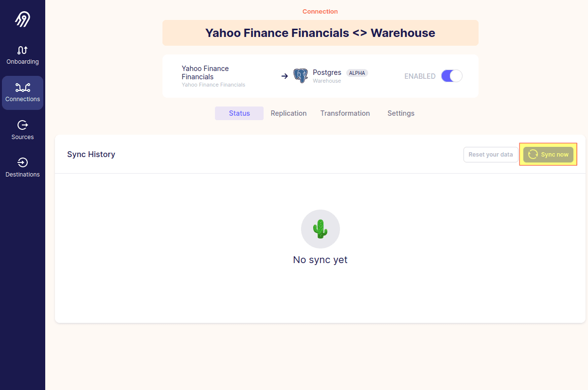Click the Warehouse subtitle under Postgres
This screenshot has height=390, width=588.
coord(327,81)
